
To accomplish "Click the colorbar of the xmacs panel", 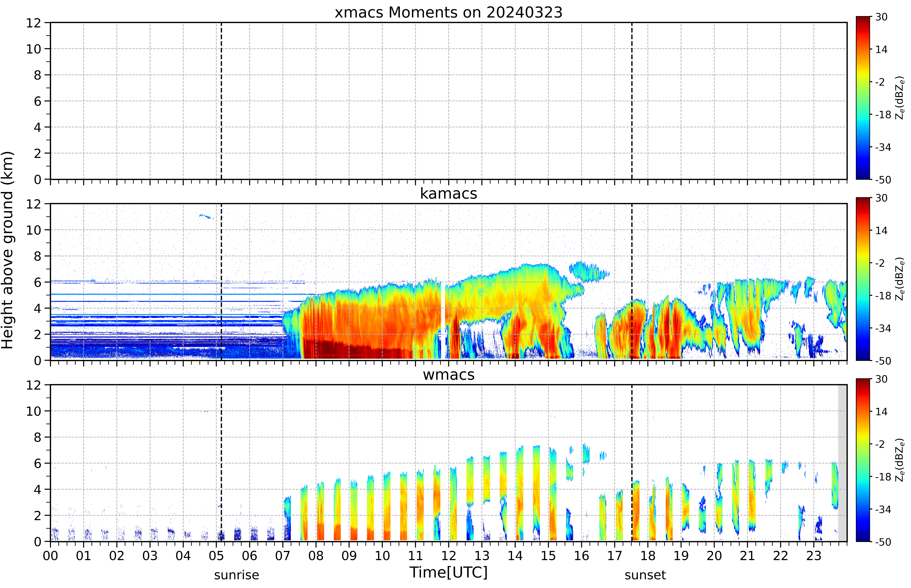I will tap(863, 98).
